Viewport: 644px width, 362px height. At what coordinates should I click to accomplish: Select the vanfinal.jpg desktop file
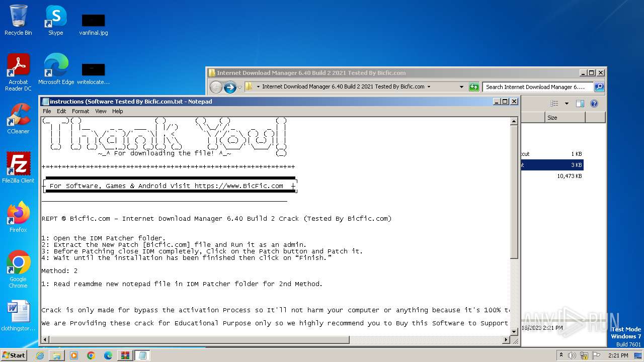[x=94, y=24]
